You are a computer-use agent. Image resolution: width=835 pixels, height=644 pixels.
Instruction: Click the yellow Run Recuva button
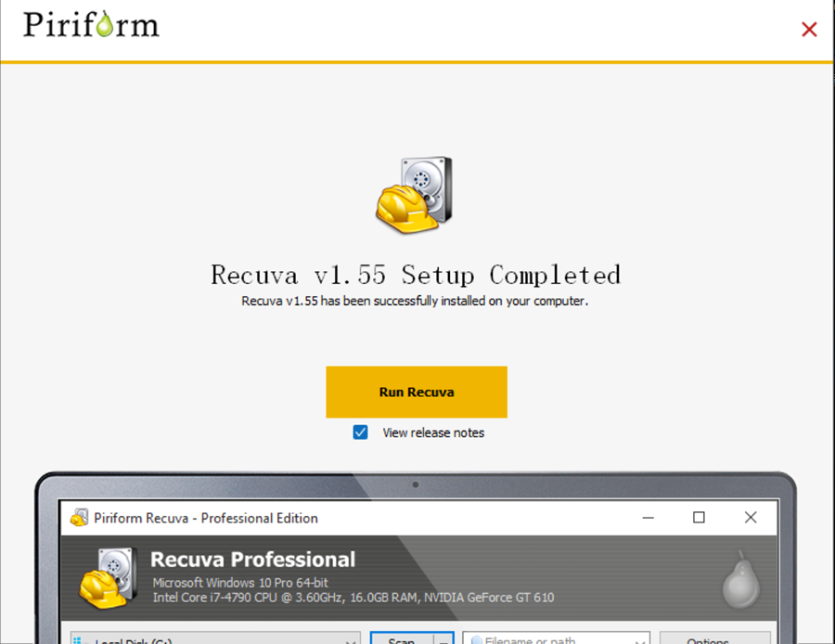[417, 392]
